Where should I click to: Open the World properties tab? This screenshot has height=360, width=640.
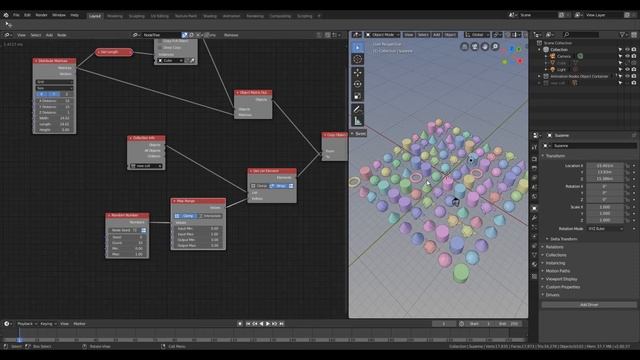[534, 197]
